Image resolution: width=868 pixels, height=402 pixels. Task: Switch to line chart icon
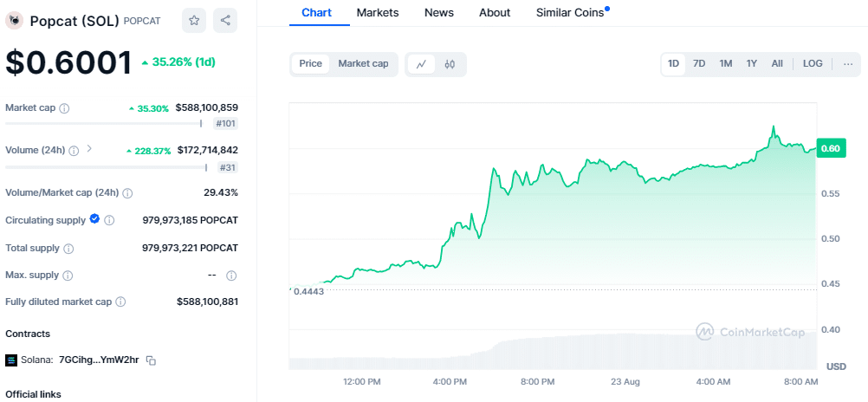click(421, 64)
